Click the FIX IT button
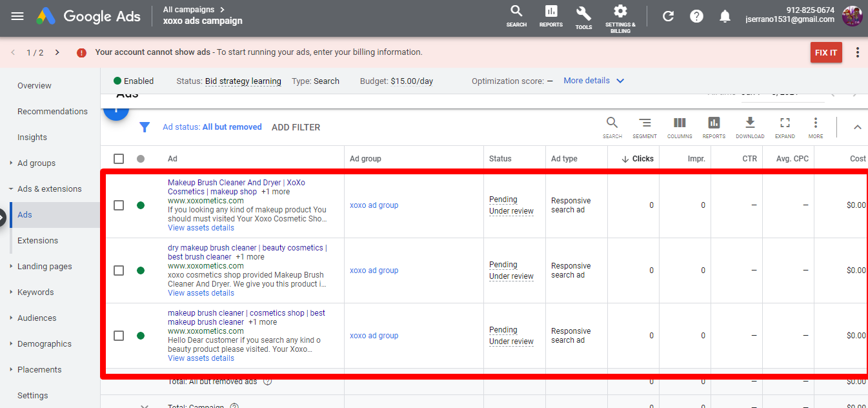The height and width of the screenshot is (408, 868). point(826,52)
